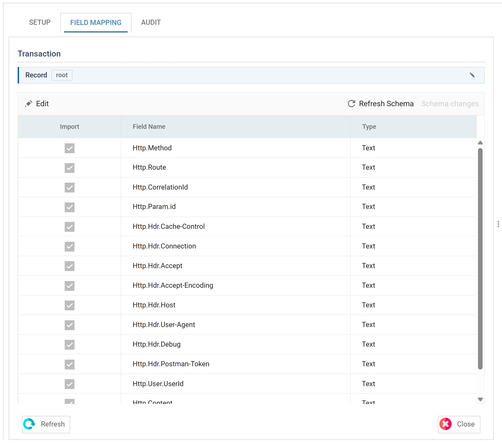Select the Http.User.UserId field name
This screenshot has width=502, height=448.
tap(158, 384)
